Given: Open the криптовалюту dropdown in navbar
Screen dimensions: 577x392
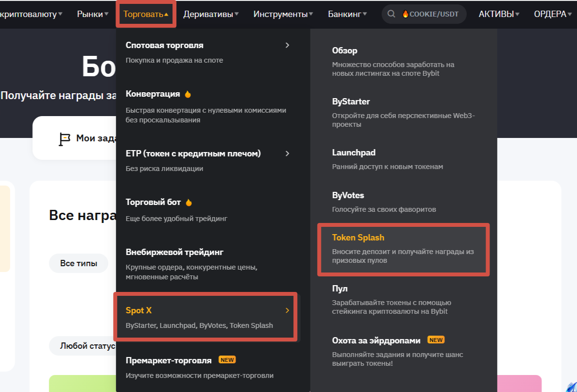Looking at the screenshot, I should [x=31, y=14].
